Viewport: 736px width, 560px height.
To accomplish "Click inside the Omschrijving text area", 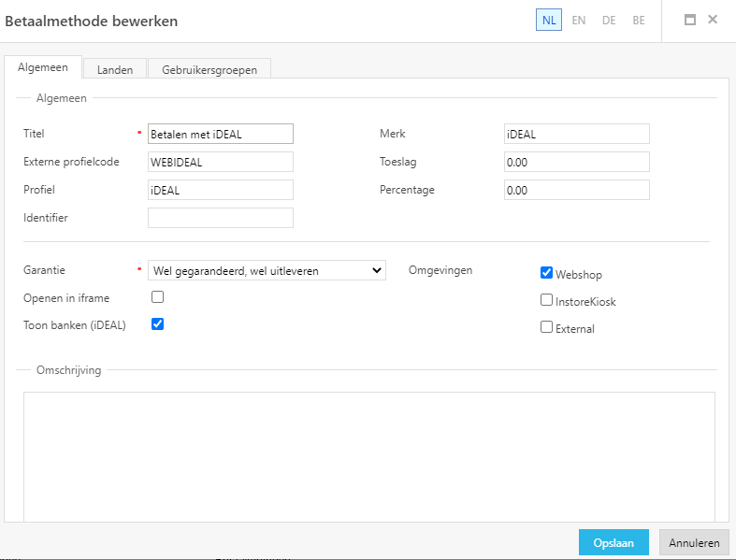I will click(369, 457).
